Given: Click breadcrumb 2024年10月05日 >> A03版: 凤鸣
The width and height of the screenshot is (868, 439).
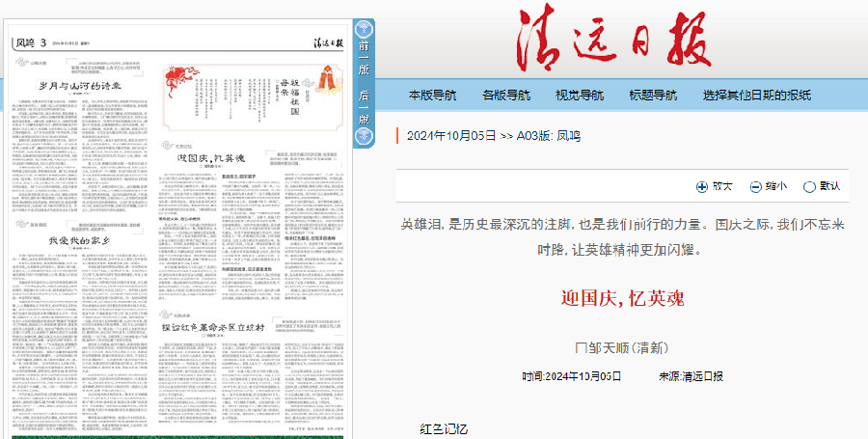Looking at the screenshot, I should (494, 136).
